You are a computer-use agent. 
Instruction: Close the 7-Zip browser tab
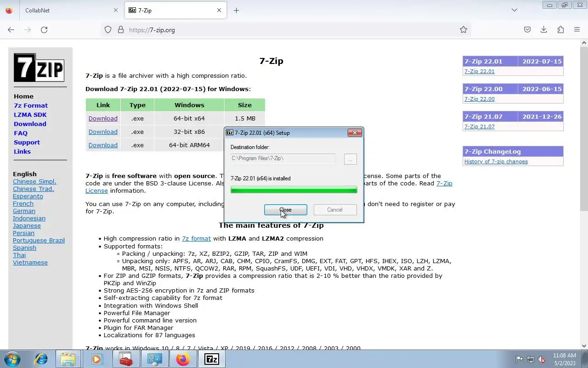219,10
